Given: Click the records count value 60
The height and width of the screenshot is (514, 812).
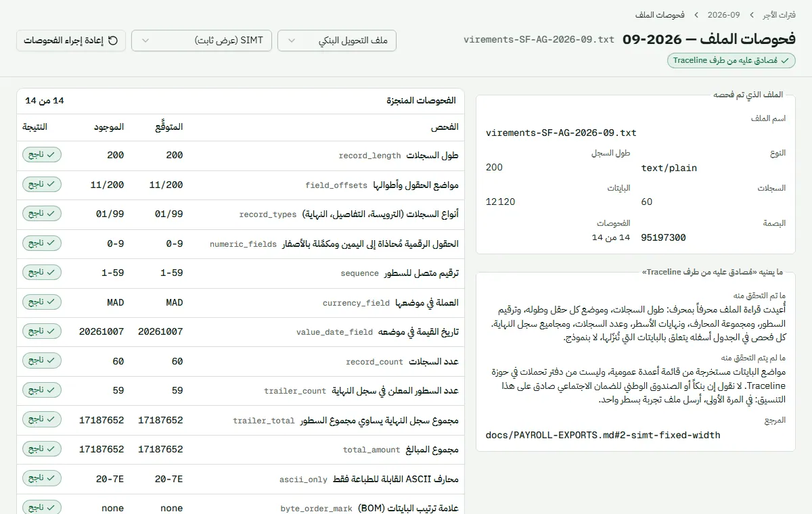Looking at the screenshot, I should click(647, 202).
